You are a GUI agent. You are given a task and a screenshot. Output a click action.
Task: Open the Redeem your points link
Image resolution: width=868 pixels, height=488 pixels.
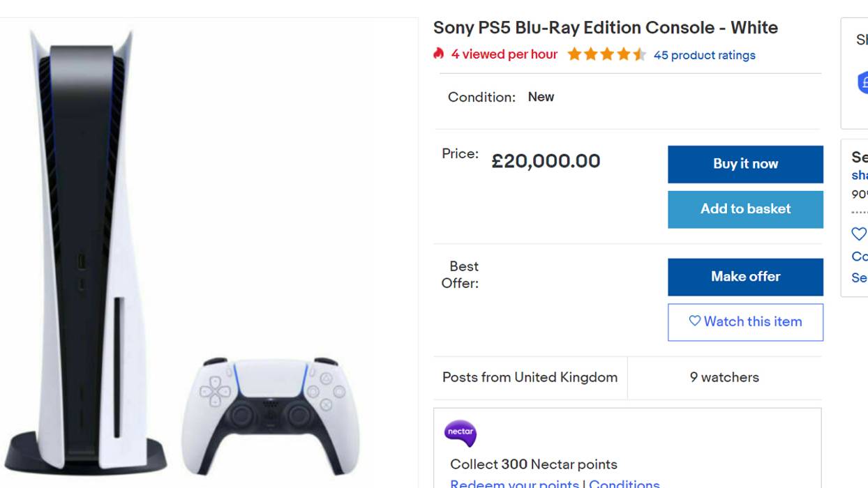click(514, 483)
